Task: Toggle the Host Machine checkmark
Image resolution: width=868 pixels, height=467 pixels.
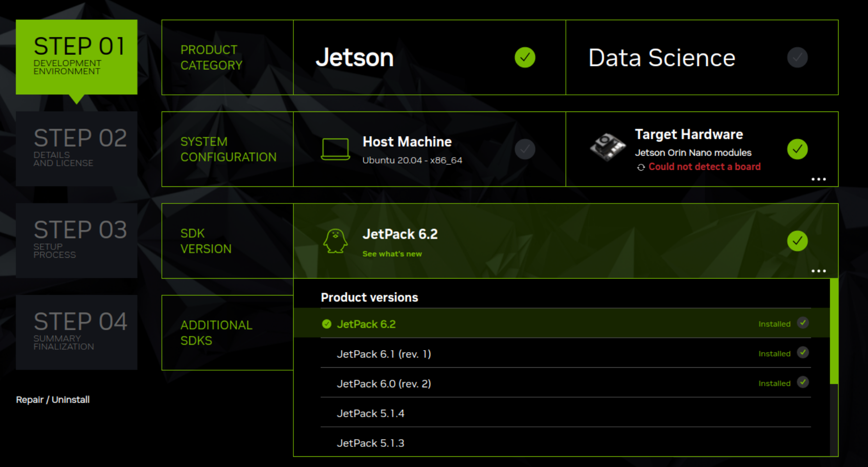Action: [525, 149]
